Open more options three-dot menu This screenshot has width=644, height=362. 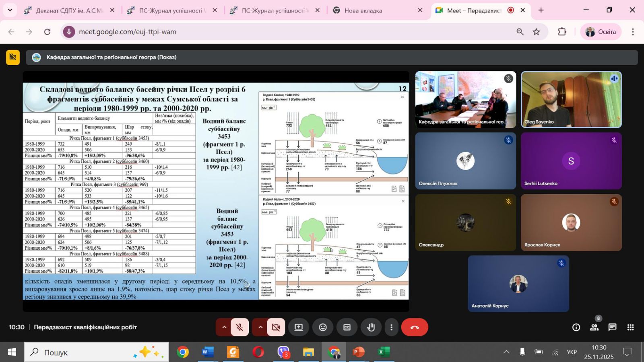[391, 327]
